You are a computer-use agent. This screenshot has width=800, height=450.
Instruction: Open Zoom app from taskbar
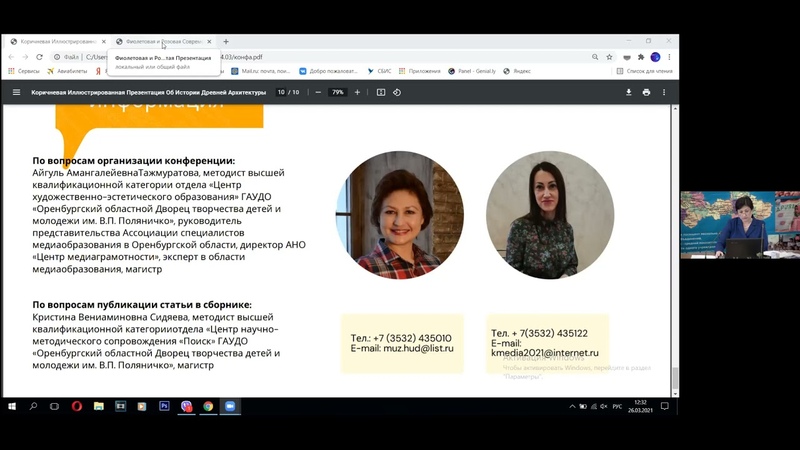click(230, 406)
